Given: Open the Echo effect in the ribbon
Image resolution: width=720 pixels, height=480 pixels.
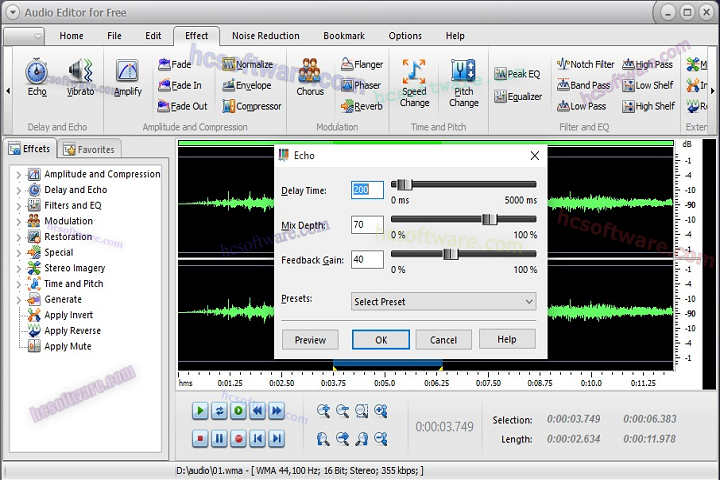Looking at the screenshot, I should pos(37,77).
